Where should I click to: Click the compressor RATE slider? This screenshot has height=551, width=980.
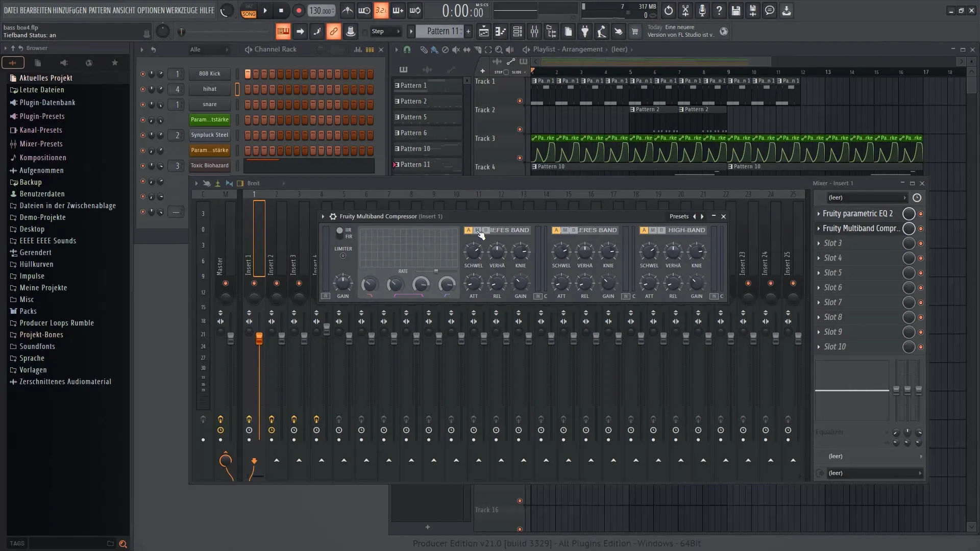coord(436,271)
